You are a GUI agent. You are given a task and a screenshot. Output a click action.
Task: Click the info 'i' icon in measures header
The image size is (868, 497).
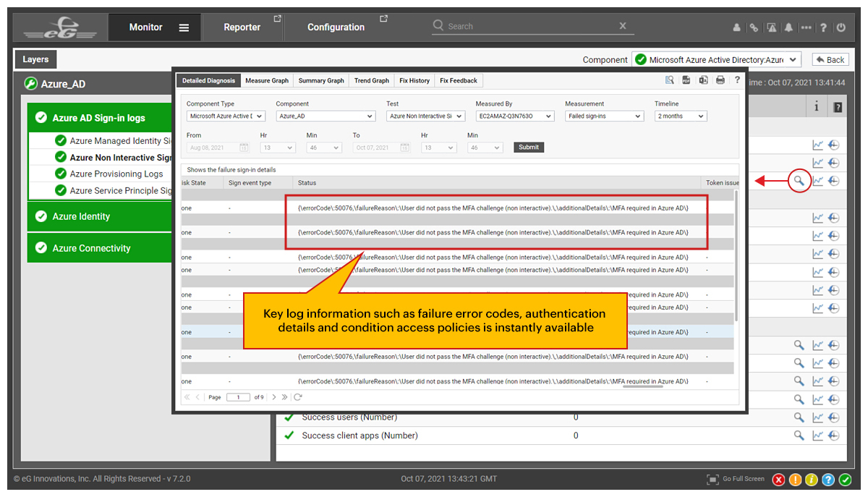tap(817, 107)
